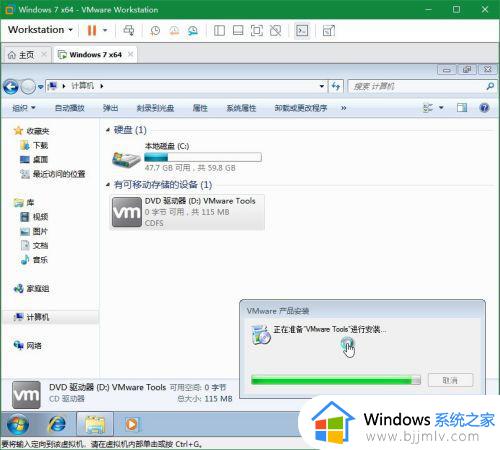Open the recent locations dropdown
The image size is (500, 450).
tap(40, 87)
